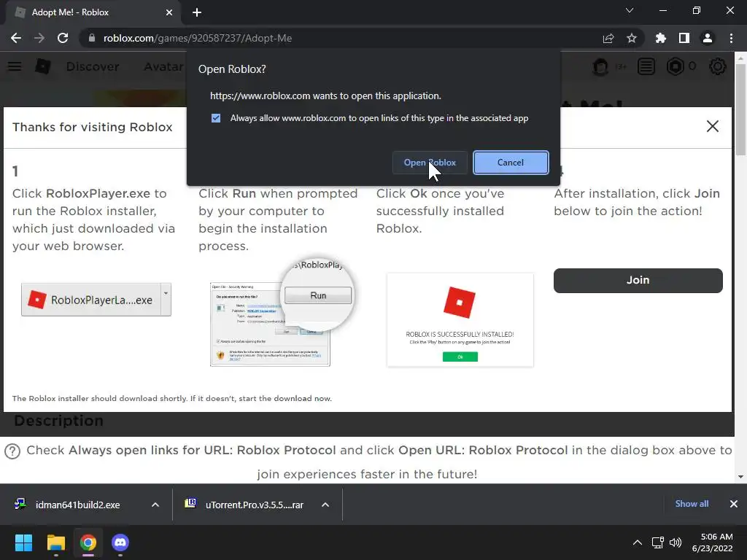The width and height of the screenshot is (747, 560).
Task: Go back with the browser back arrow
Action: click(x=16, y=38)
